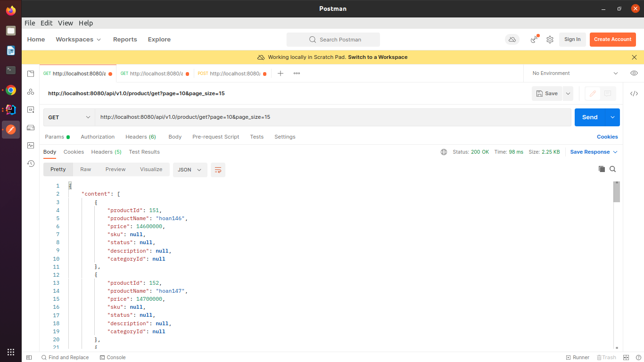644x362 pixels.
Task: Follow the Cookies link
Action: pos(607,137)
